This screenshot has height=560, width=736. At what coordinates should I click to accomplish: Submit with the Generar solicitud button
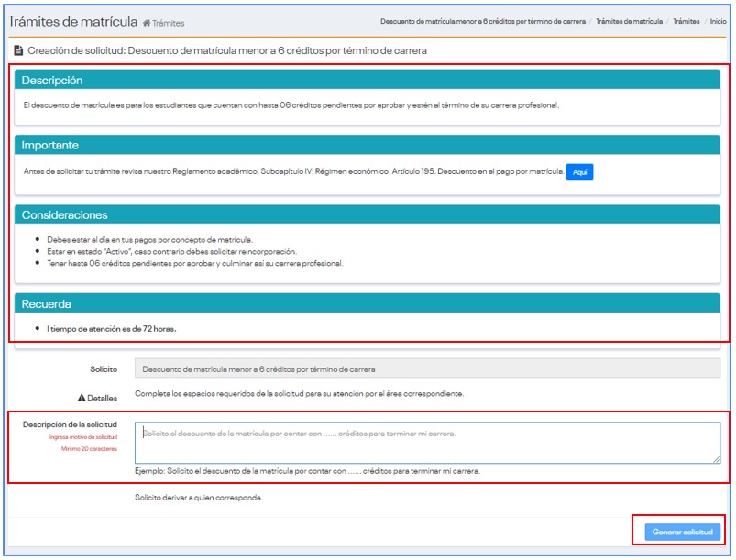coord(682,533)
